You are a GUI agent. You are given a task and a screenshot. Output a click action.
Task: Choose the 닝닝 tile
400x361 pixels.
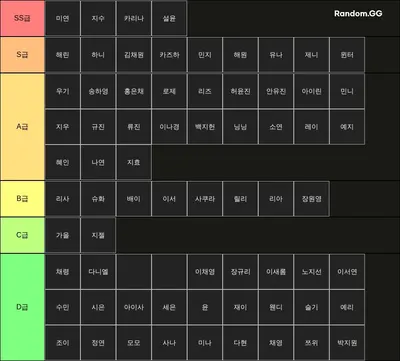pos(240,127)
